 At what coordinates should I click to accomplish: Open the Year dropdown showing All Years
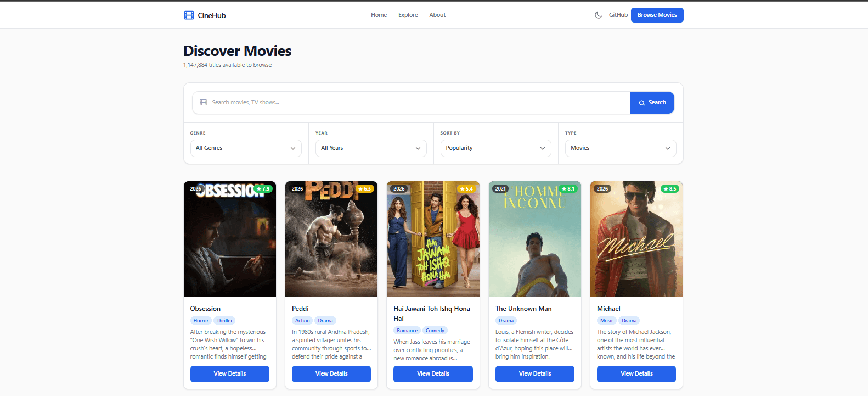[371, 148]
